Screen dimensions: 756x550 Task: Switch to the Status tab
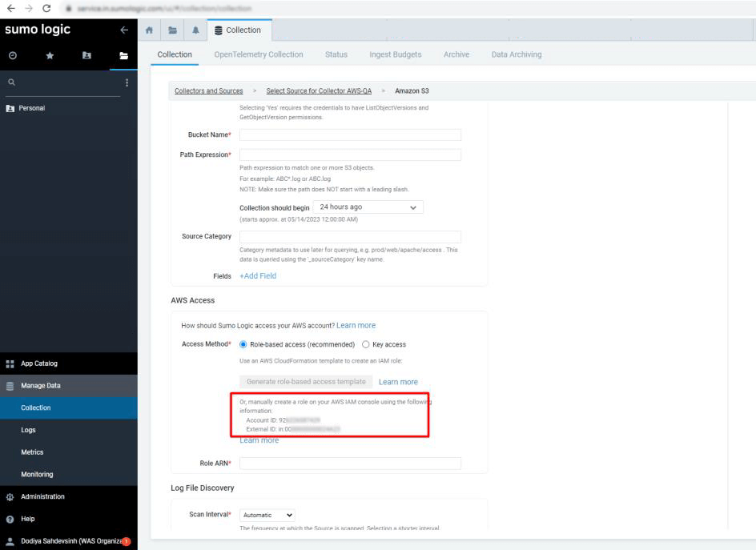click(x=336, y=54)
